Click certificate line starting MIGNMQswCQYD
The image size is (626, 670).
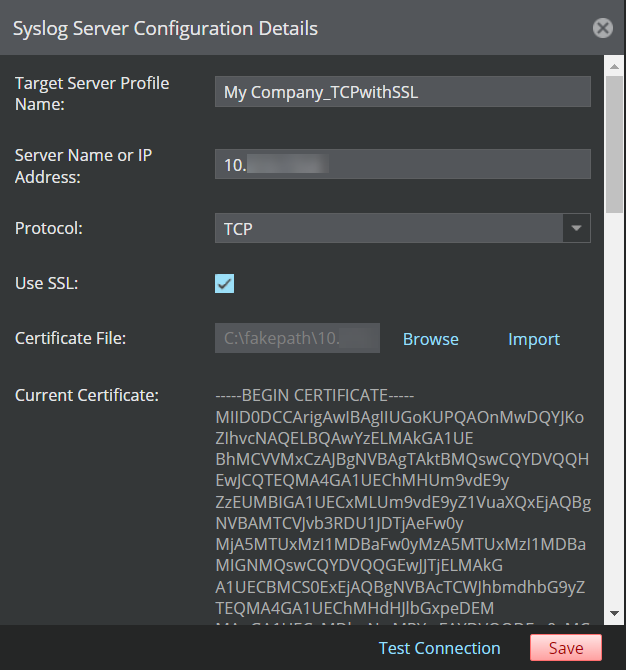359,565
